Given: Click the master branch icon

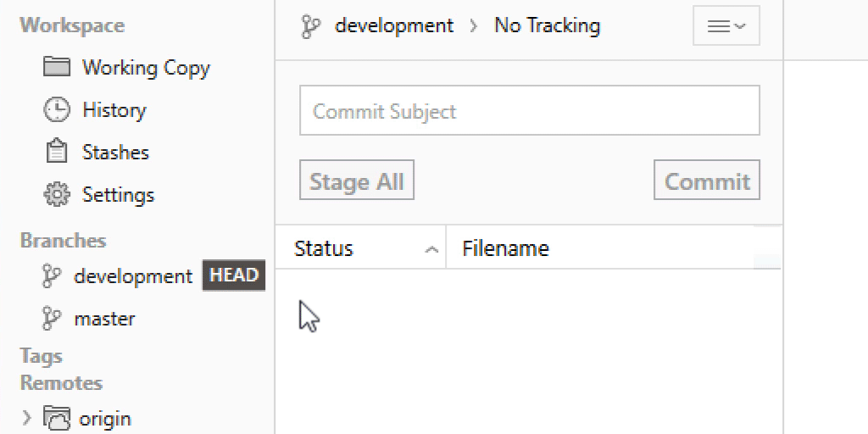Looking at the screenshot, I should pyautogui.click(x=52, y=319).
